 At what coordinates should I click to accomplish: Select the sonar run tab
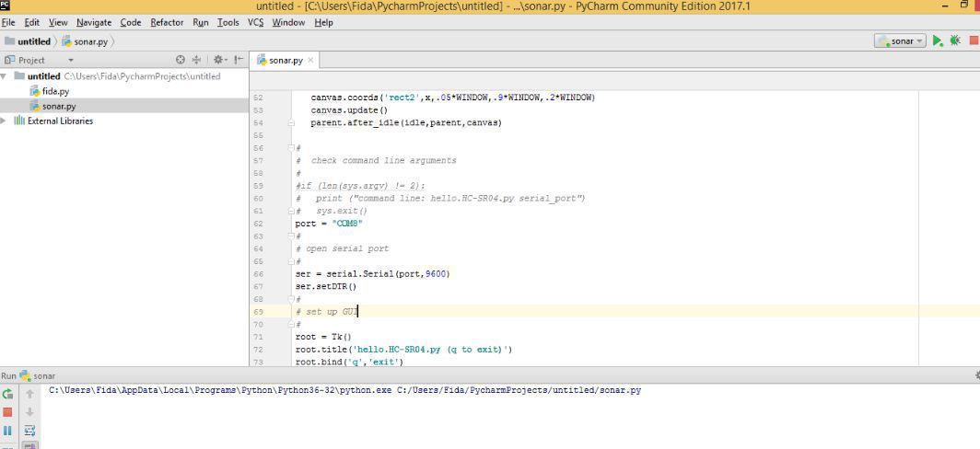pos(38,376)
